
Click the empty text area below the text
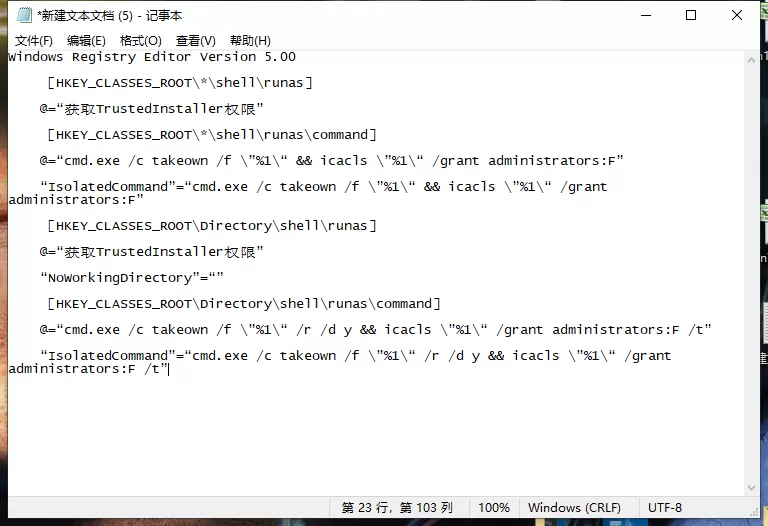tap(376, 436)
